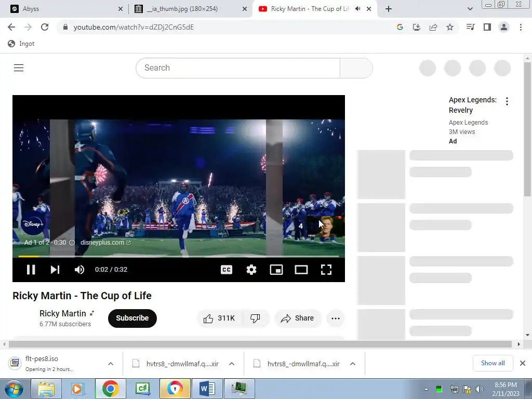The image size is (532, 399).
Task: Share this page from the toolbar
Action: (433, 27)
